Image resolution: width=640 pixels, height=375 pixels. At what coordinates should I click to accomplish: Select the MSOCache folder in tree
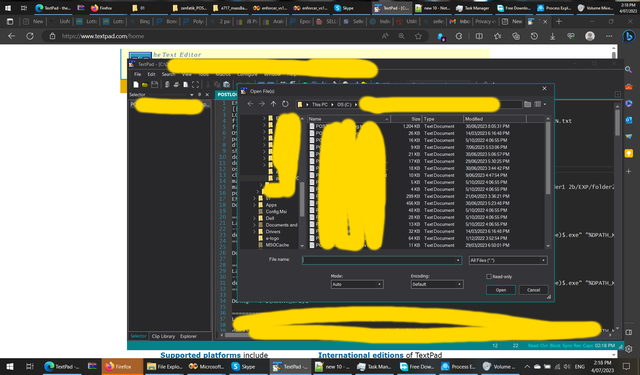tap(277, 245)
